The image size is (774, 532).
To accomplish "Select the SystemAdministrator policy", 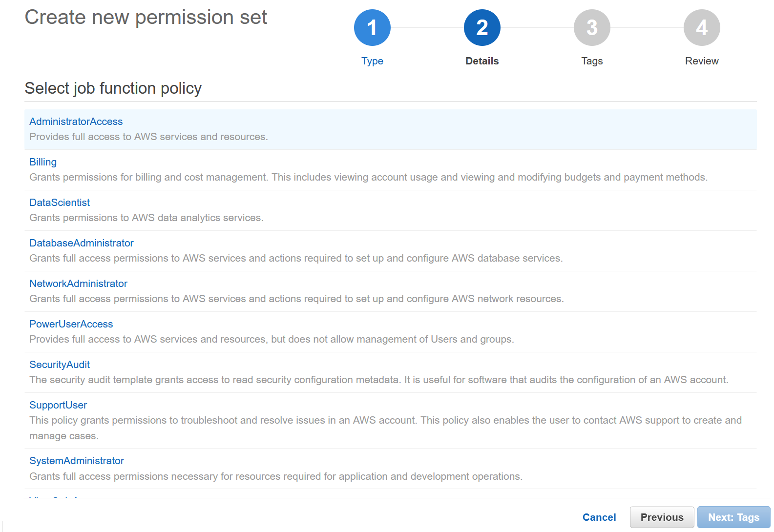I will [77, 461].
